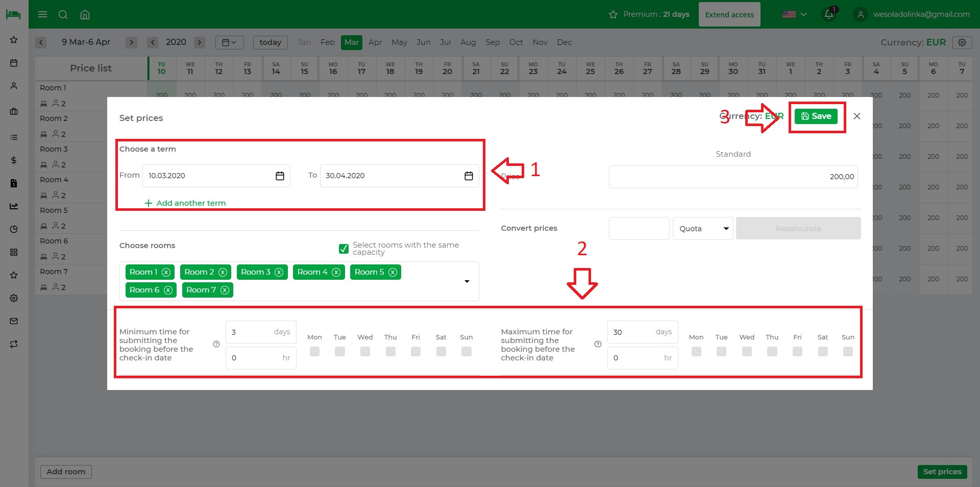Open the sync arrows icon in sidebar

14,344
